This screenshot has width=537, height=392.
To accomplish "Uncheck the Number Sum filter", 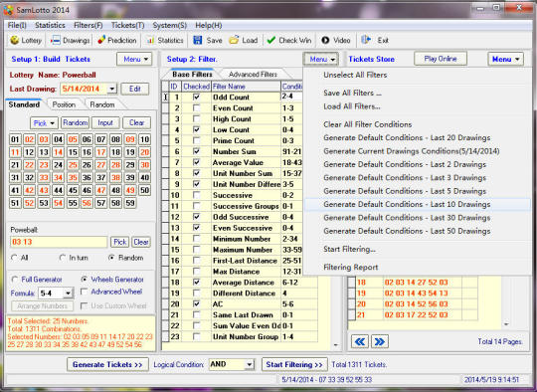I will point(197,151).
